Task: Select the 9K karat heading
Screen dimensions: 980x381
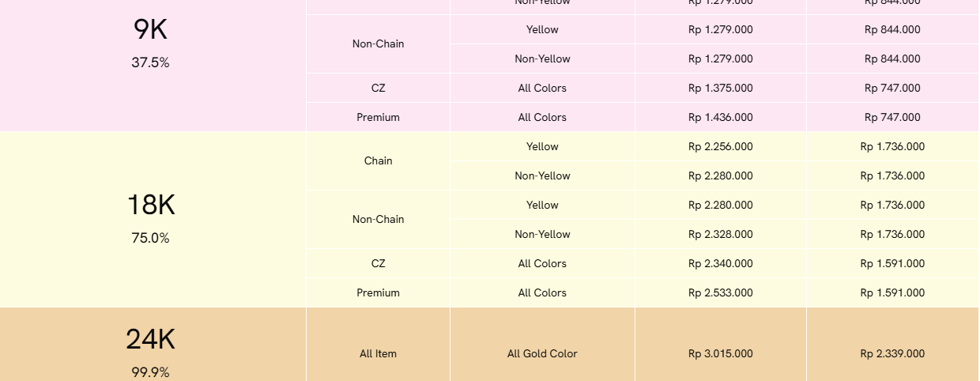Action: (x=151, y=30)
